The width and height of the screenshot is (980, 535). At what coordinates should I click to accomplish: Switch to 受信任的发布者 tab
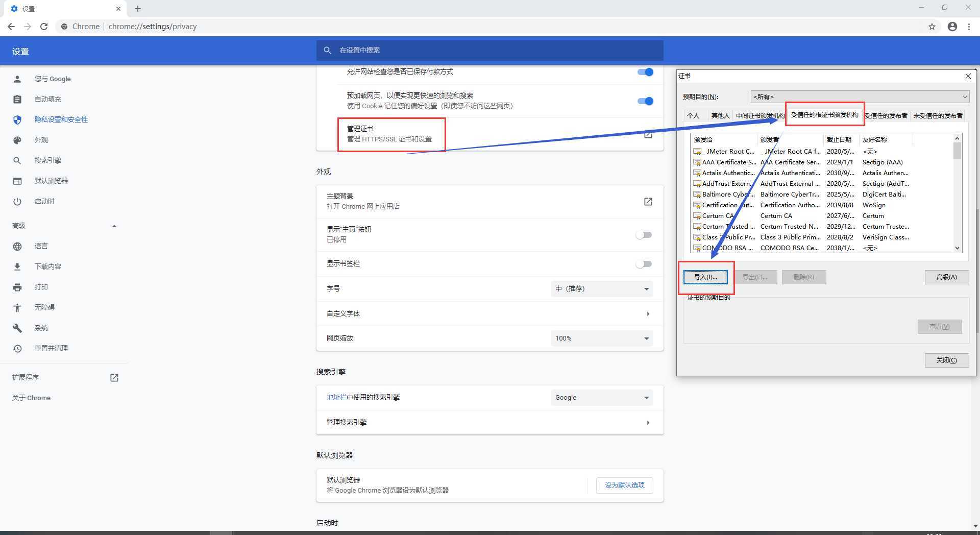click(x=886, y=116)
